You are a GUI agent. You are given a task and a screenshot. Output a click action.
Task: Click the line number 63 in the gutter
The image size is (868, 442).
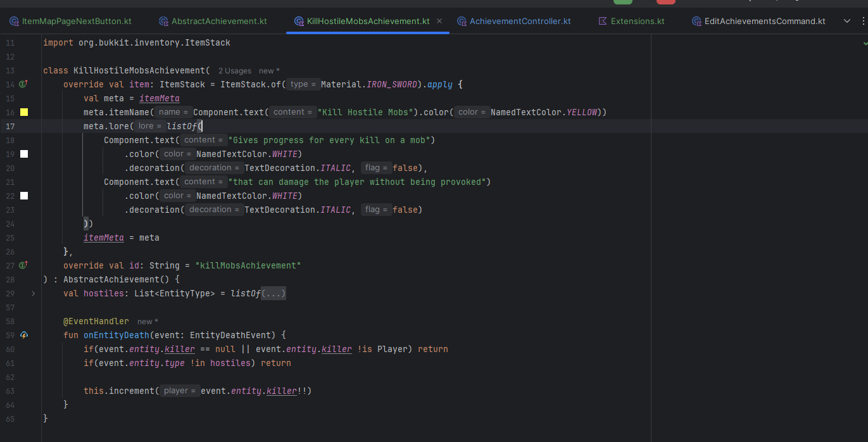click(10, 391)
